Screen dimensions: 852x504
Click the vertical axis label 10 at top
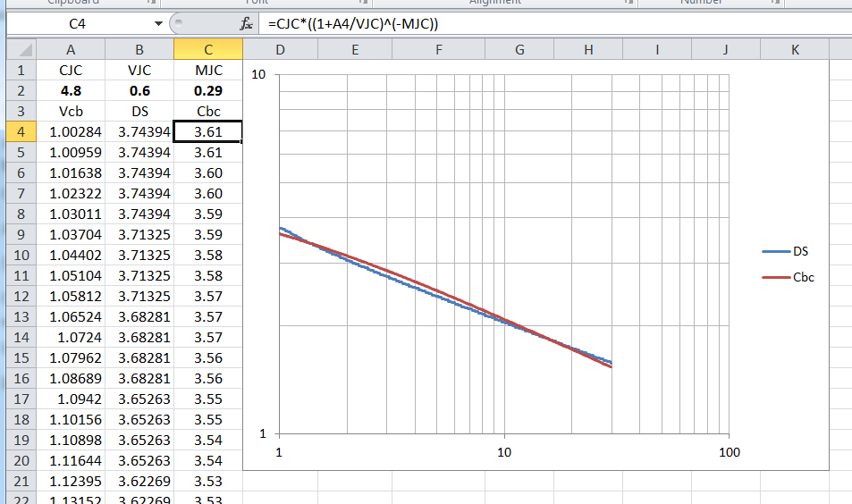click(258, 74)
